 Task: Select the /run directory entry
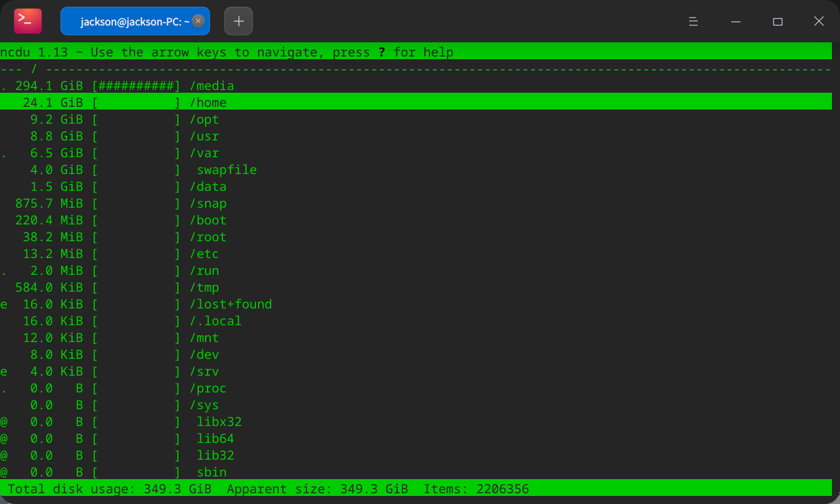[204, 271]
